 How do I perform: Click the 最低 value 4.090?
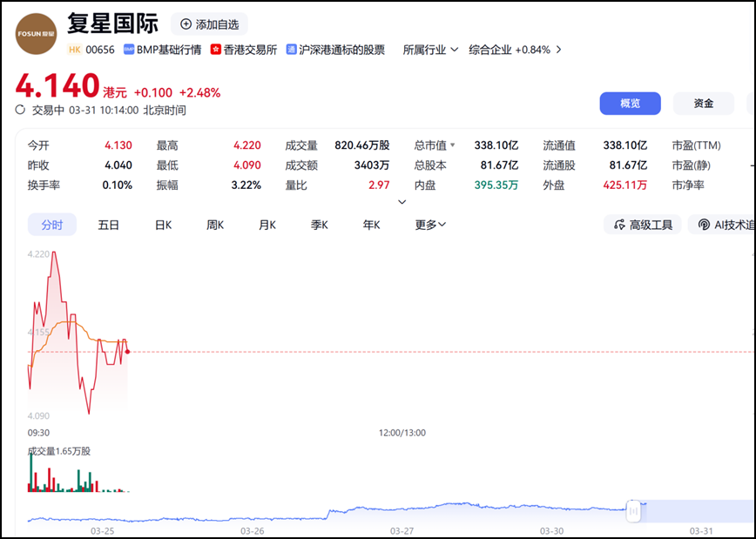(247, 165)
